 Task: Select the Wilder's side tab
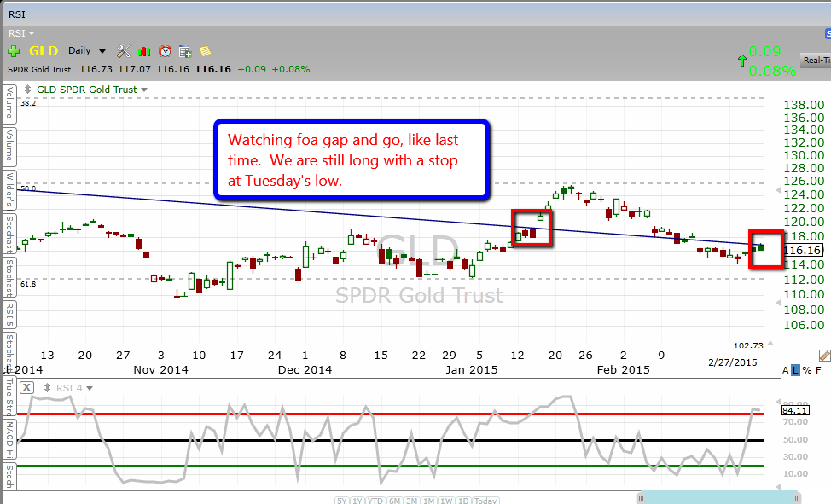pos(9,189)
